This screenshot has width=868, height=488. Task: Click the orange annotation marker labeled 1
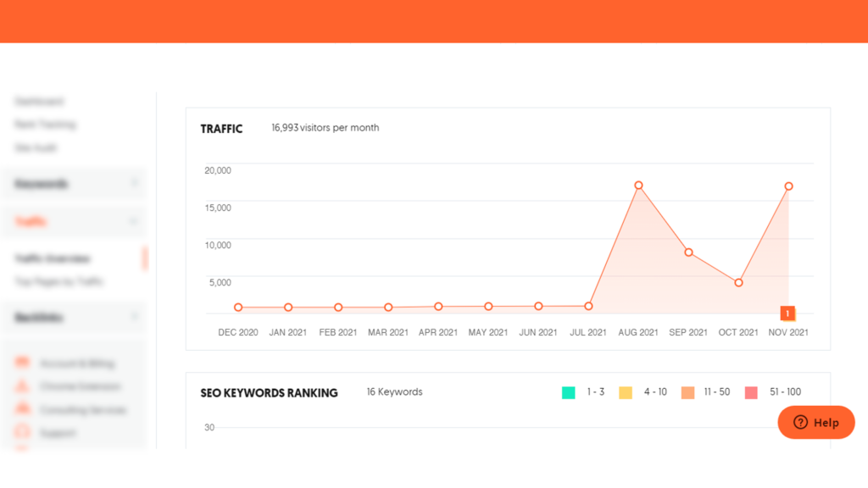click(787, 313)
